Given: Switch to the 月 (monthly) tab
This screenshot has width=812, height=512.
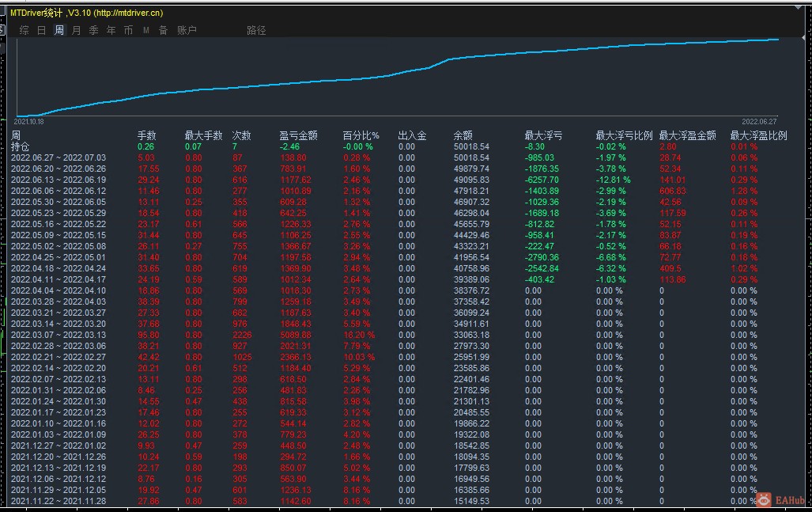Looking at the screenshot, I should tap(76, 30).
